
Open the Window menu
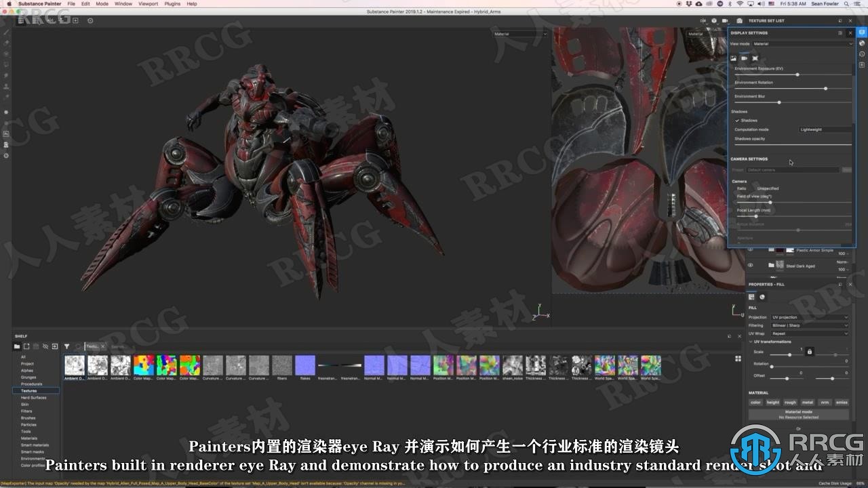[x=123, y=3]
